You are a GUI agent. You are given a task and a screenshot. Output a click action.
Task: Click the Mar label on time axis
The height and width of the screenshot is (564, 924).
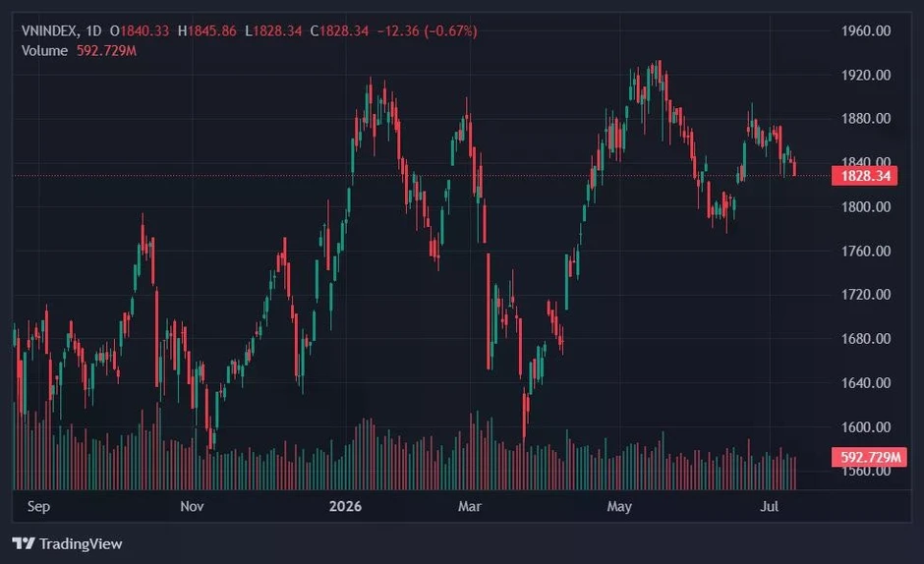(x=470, y=506)
